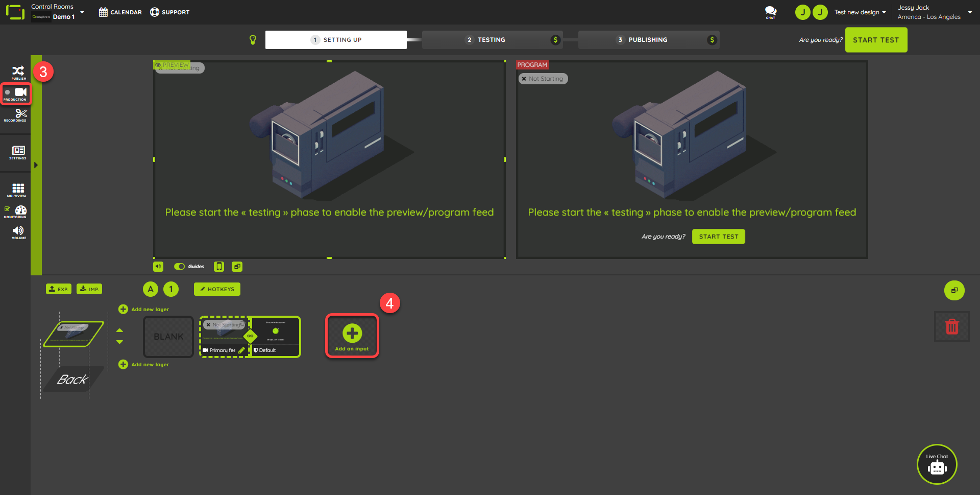The image size is (980, 495).
Task: Click the app logo in top-left corner
Action: (15, 12)
